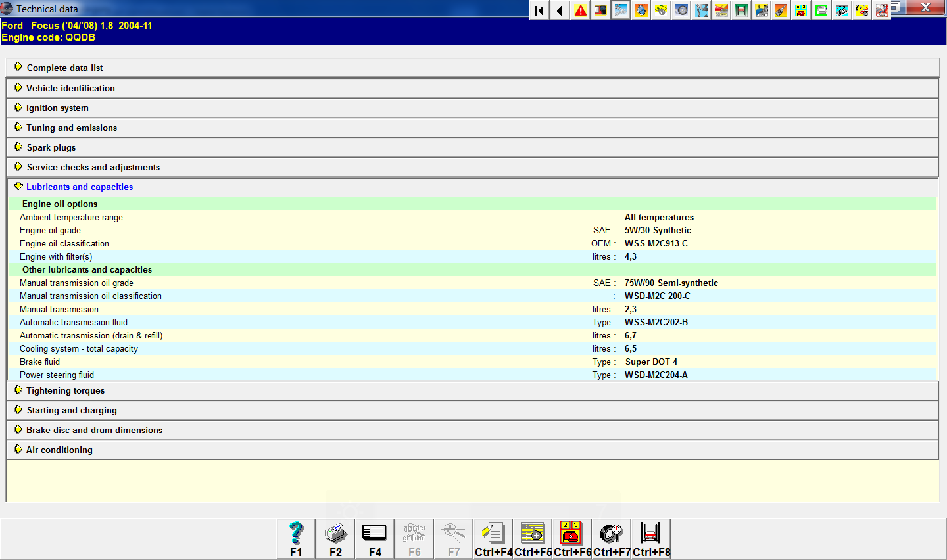Screen dimensions: 947x560
Task: Click the Ctrl+F7 icon with clock
Action: click(x=612, y=538)
